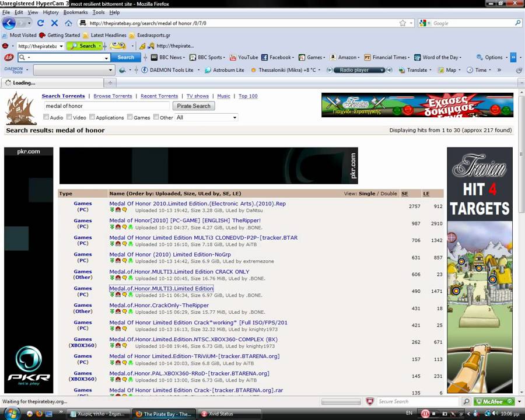Switch the results view to Single
This screenshot has width=525, height=420.
(367, 194)
